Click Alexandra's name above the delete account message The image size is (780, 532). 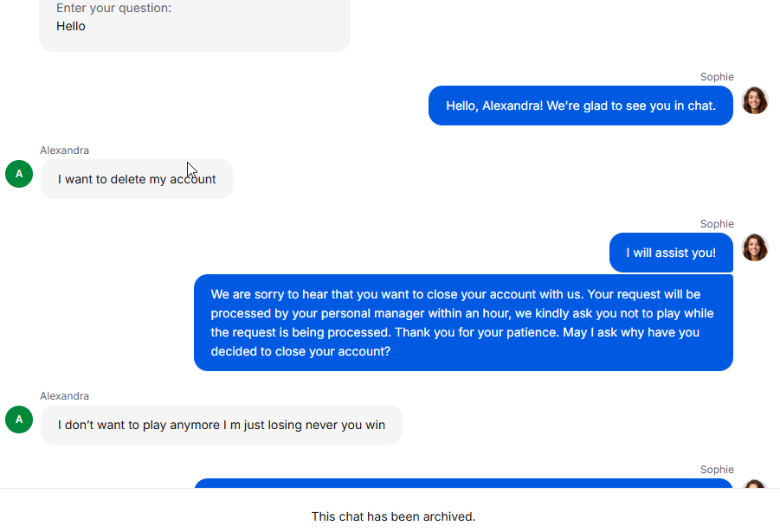click(65, 151)
